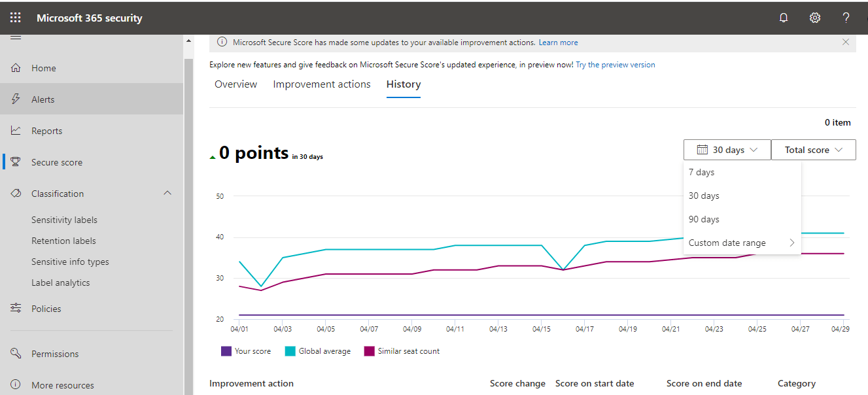The image size is (868, 395).
Task: Click the Classification tag icon
Action: (x=16, y=194)
